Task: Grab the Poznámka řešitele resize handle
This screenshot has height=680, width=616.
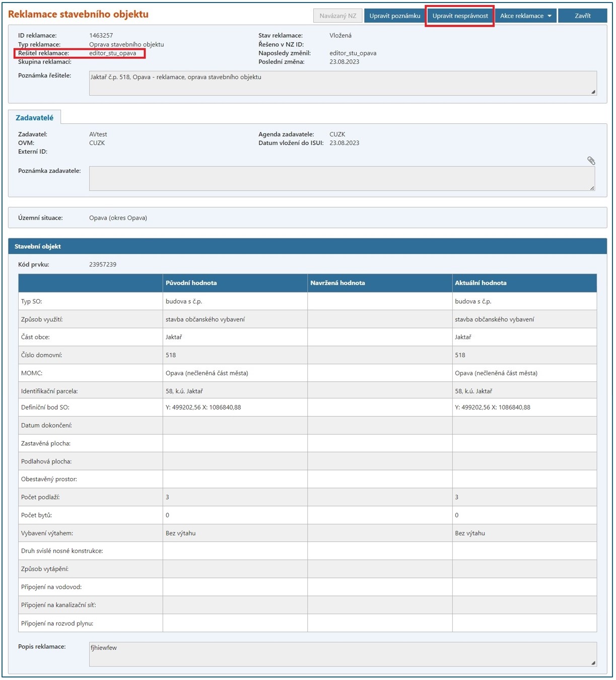Action: pos(593,92)
